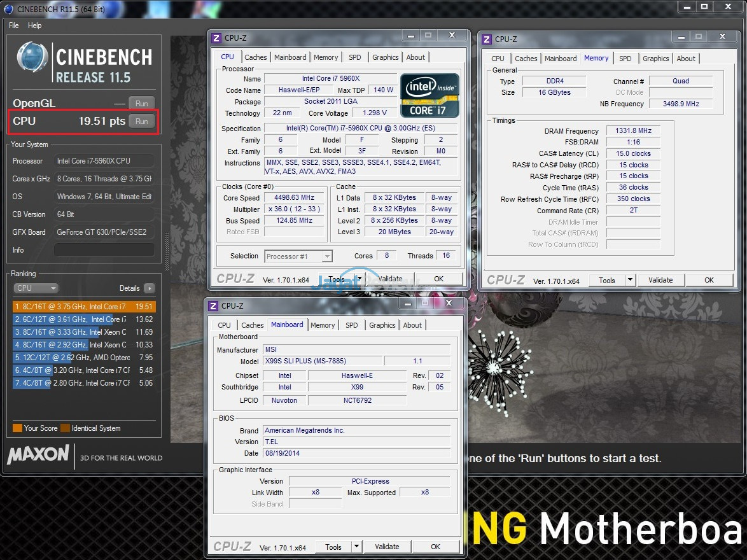Click CPU-Z icon of the Memory window title bar
The width and height of the screenshot is (747, 560).
tap(487, 39)
